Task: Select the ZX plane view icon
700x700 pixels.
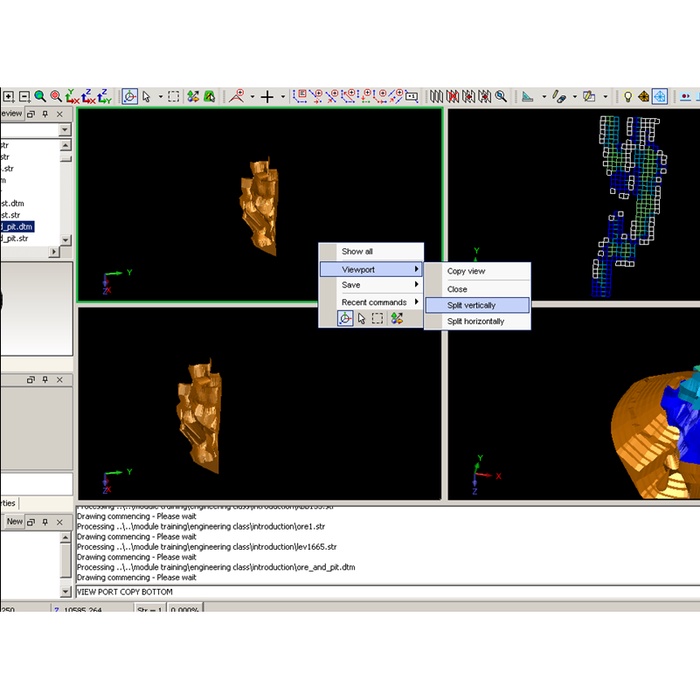Action: coord(88,97)
